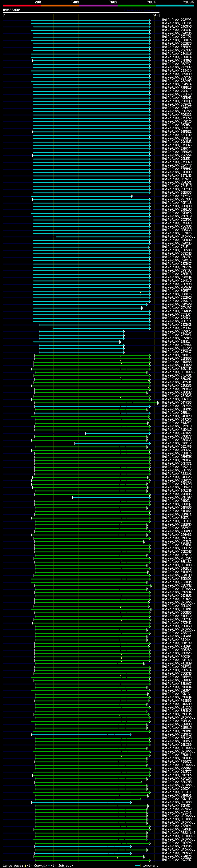Select the UniRef100_A1CRQ2 label
The width and height of the screenshot is (197, 868).
pyautogui.click(x=177, y=393)
